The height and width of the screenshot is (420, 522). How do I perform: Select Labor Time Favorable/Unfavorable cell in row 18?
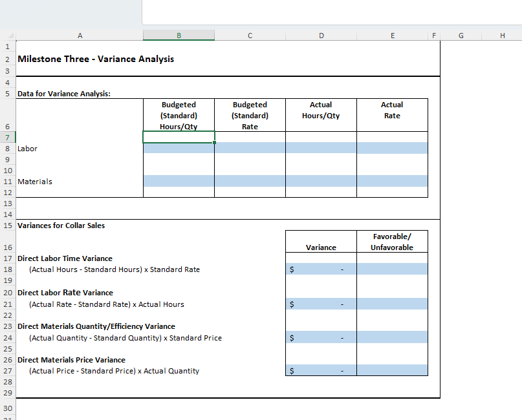[x=392, y=269]
